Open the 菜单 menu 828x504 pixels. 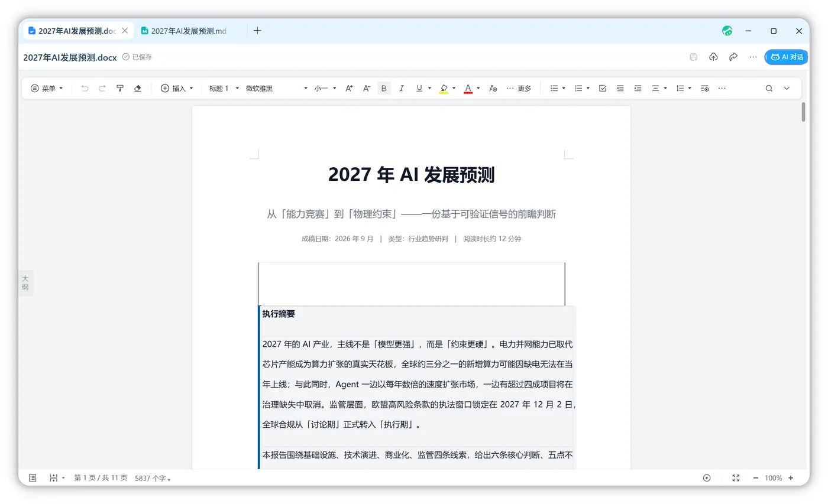pyautogui.click(x=47, y=88)
